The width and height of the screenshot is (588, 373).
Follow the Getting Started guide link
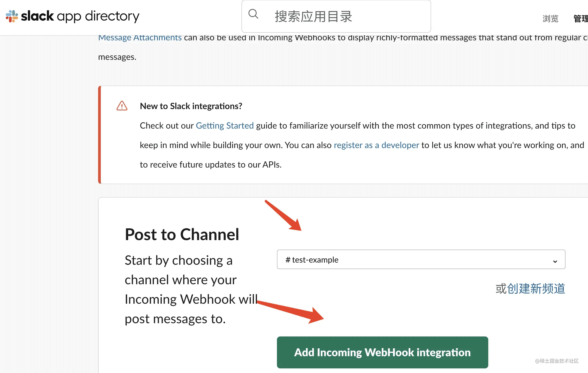(225, 126)
